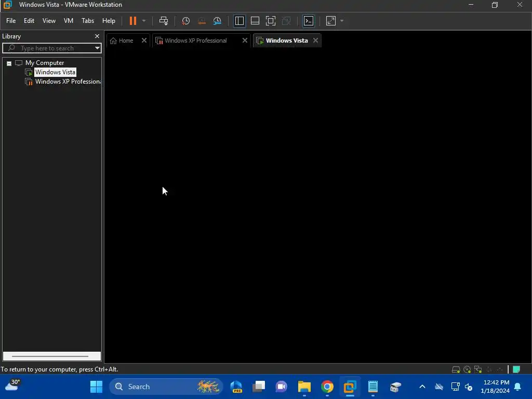532x399 pixels.
Task: Suspend the guest with the orange pause button
Action: [x=132, y=21]
